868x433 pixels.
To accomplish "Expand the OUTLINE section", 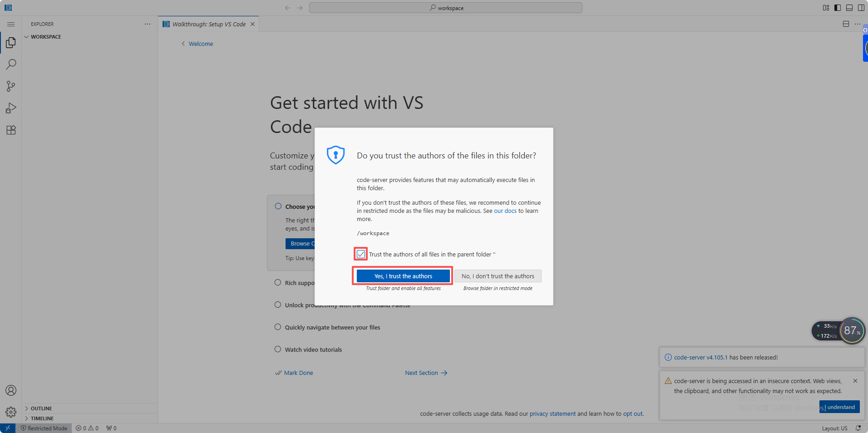I will click(90, 408).
